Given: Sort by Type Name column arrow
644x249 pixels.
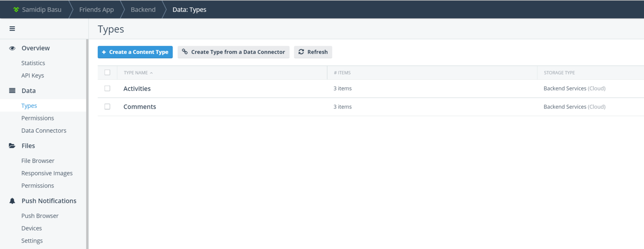Looking at the screenshot, I should tap(151, 73).
